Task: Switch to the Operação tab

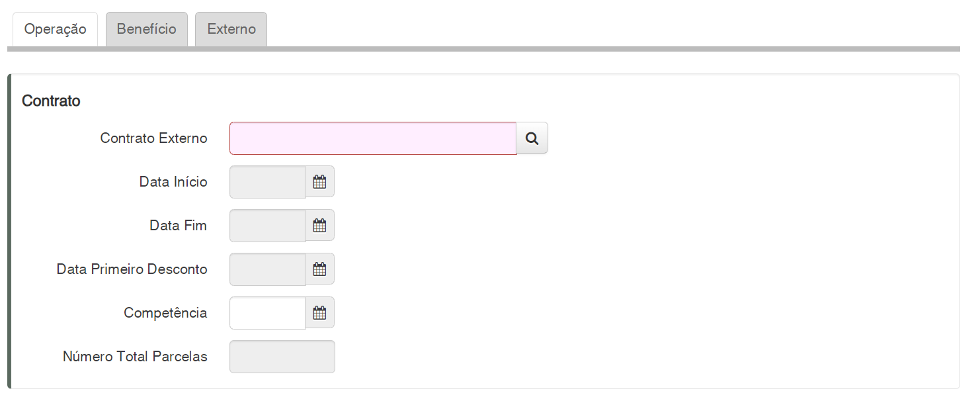Action: (56, 29)
